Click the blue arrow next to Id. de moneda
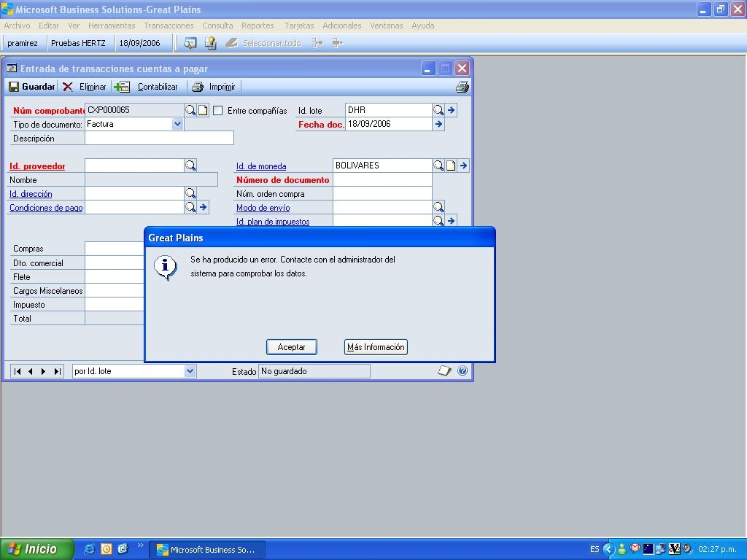This screenshot has width=747, height=560. pyautogui.click(x=463, y=166)
